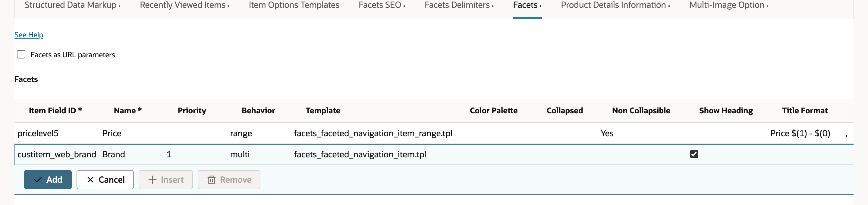The height and width of the screenshot is (205, 868).
Task: Click the plus icon on Insert button
Action: (152, 180)
